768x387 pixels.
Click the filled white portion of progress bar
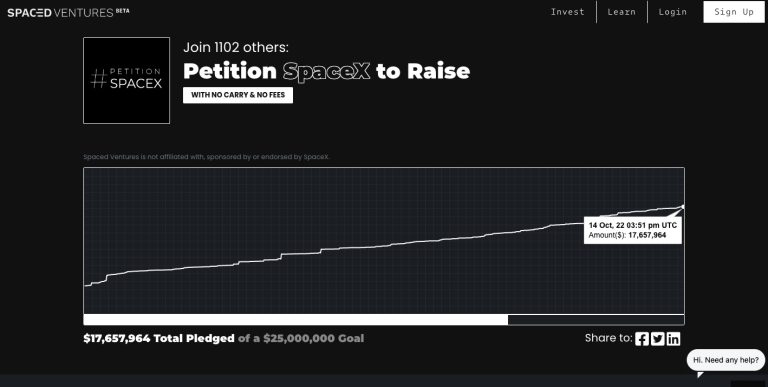pyautogui.click(x=296, y=320)
